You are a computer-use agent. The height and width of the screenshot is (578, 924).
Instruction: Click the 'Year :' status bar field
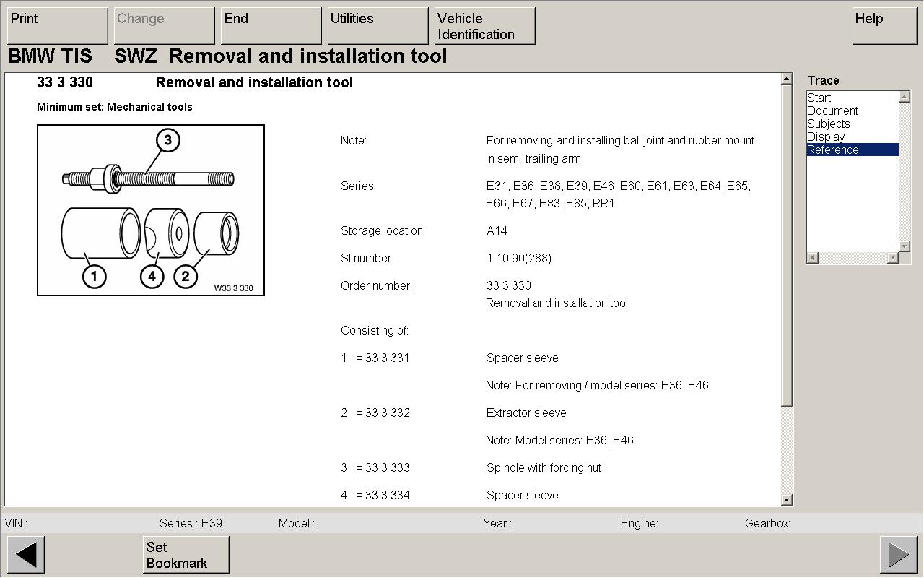click(x=497, y=523)
